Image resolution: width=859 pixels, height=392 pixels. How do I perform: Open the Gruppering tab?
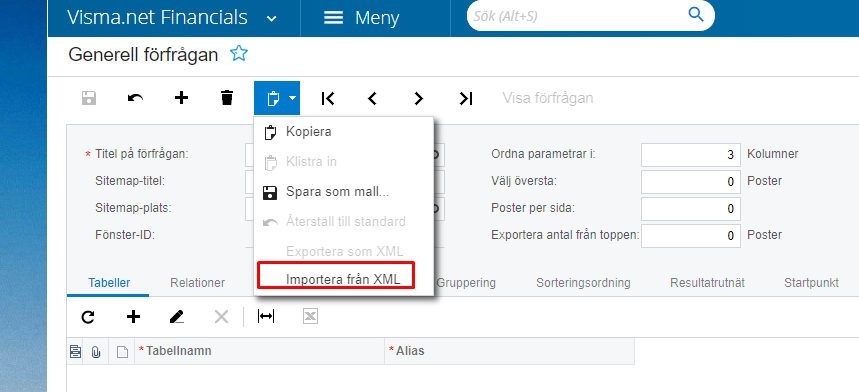tap(466, 283)
